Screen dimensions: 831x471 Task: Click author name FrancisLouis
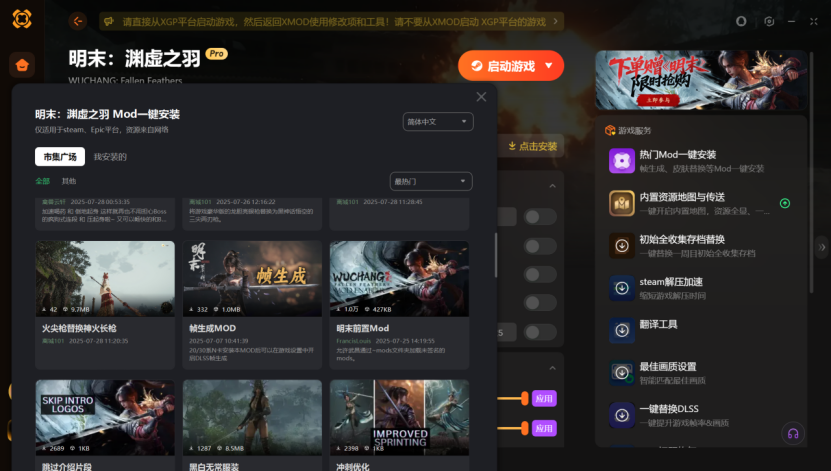coord(353,341)
